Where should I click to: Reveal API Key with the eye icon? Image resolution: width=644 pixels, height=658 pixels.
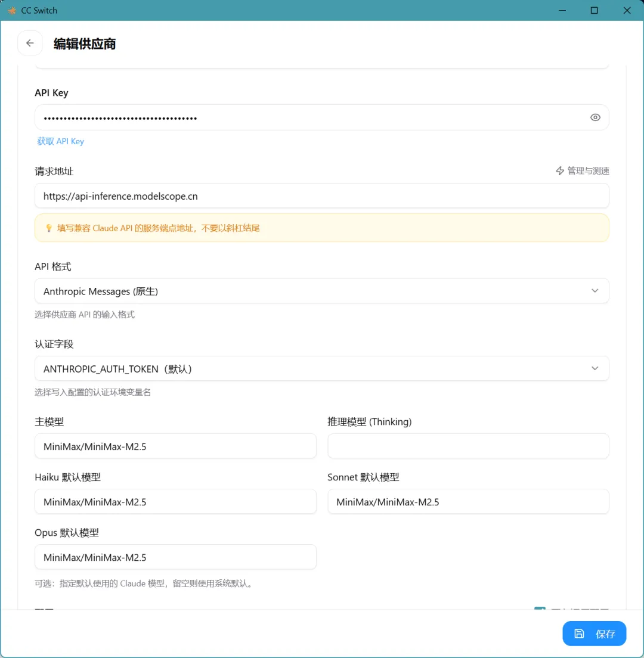pos(595,117)
